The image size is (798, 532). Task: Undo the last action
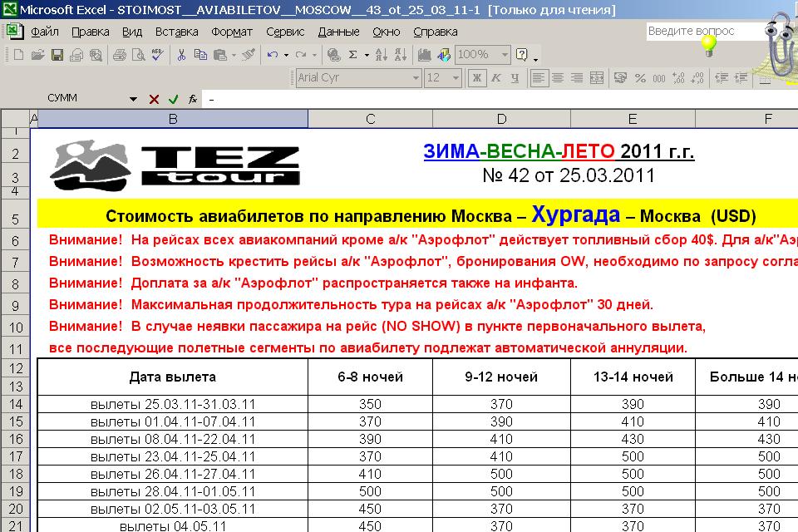(x=273, y=55)
